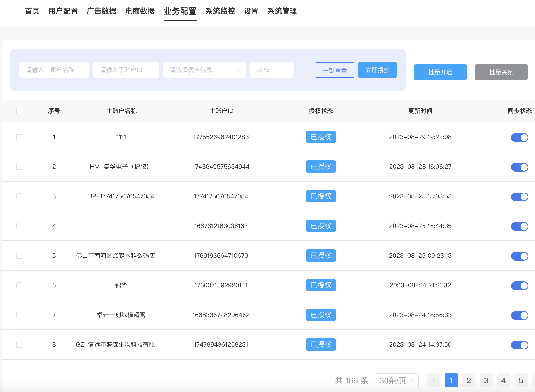Click account ID 1746649575634944

(221, 167)
